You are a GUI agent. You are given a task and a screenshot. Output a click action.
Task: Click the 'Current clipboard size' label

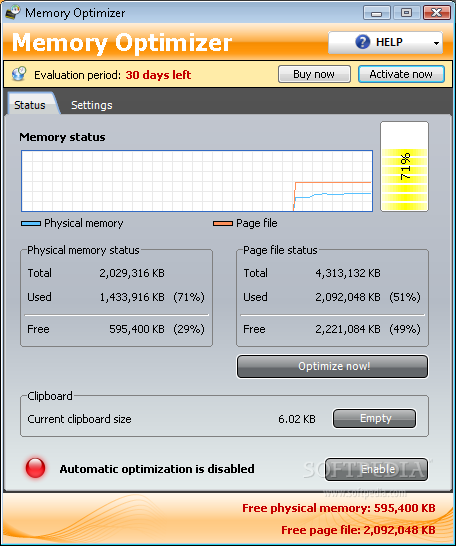[79, 419]
